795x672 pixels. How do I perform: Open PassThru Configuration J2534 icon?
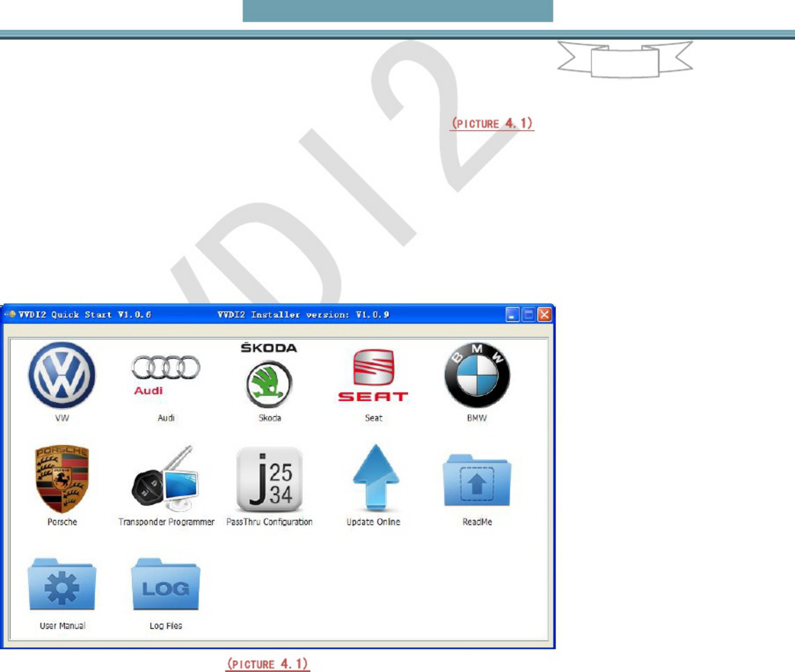pos(270,479)
